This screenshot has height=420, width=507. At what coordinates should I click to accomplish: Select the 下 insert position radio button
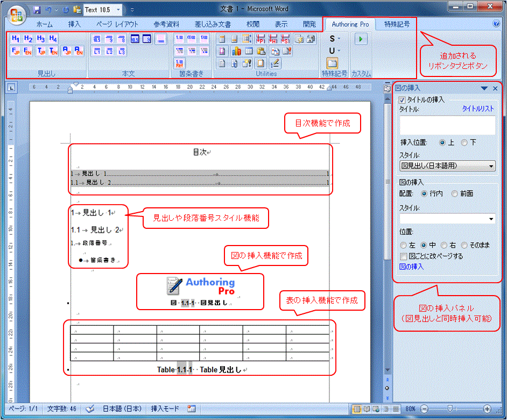pyautogui.click(x=464, y=143)
